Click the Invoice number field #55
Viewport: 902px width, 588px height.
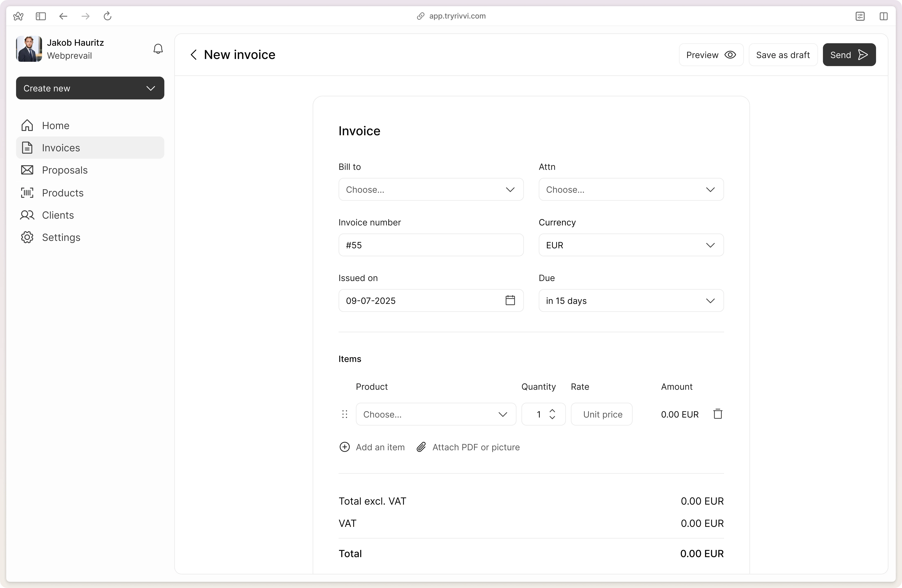click(431, 245)
